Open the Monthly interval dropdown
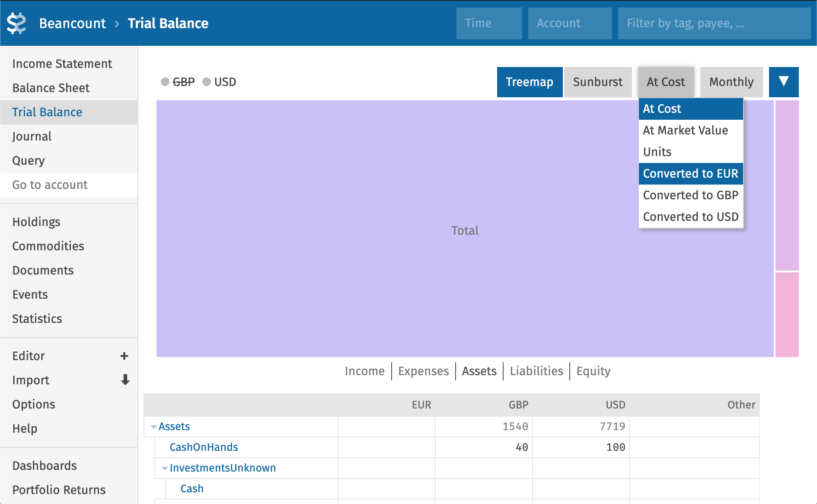 click(731, 82)
